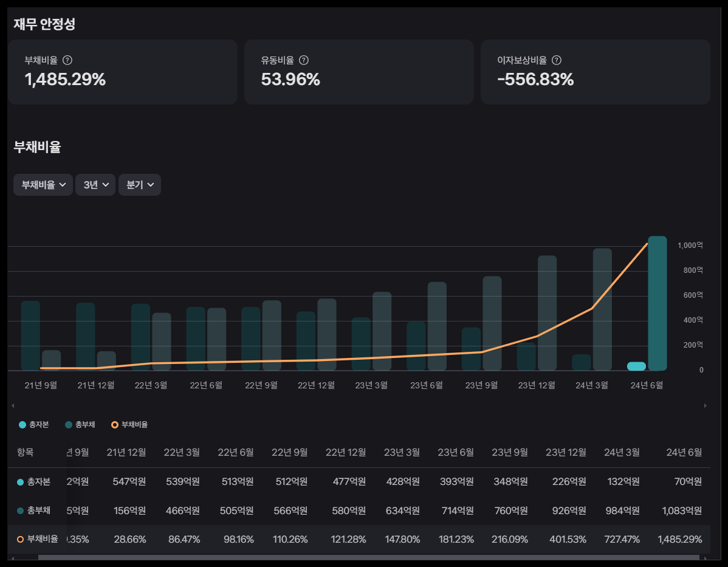Click the chart scroll-left arrow
This screenshot has height=567, width=728.
[x=13, y=405]
